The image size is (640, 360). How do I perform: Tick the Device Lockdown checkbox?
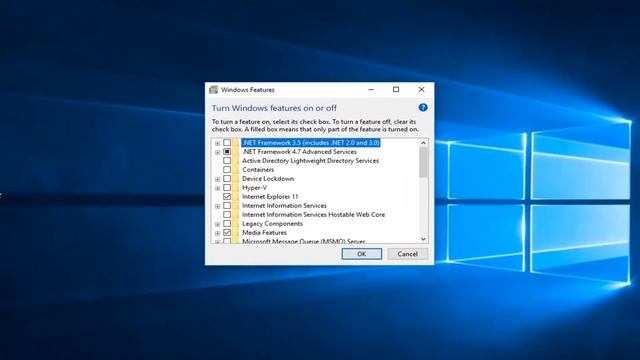click(227, 179)
